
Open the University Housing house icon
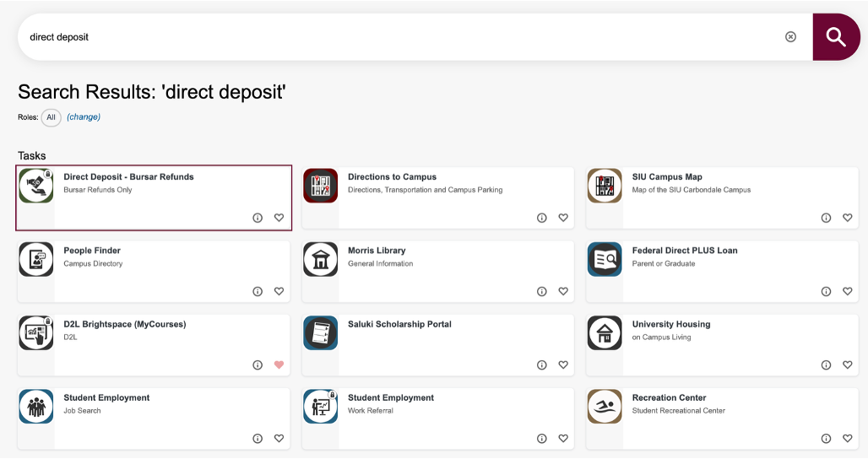pos(605,333)
